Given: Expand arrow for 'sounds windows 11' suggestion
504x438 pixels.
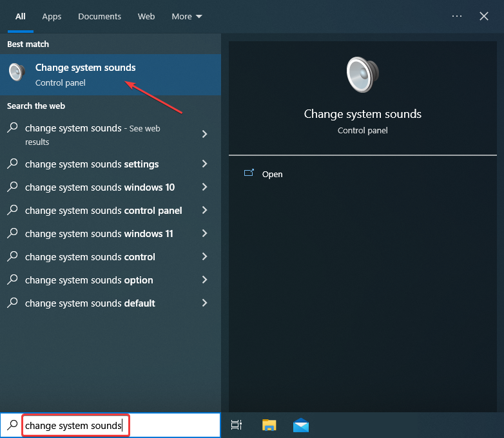Looking at the screenshot, I should [204, 233].
